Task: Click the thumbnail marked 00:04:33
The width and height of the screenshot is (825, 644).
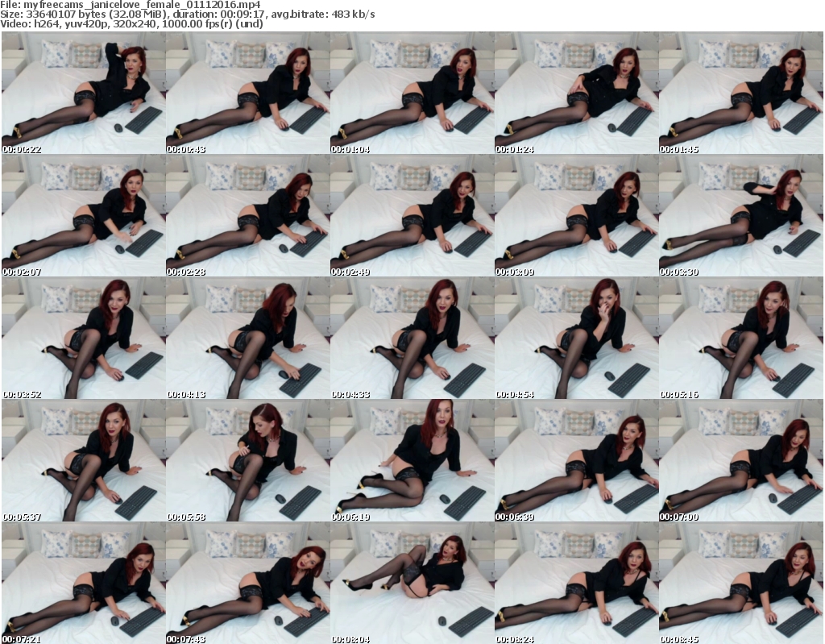Action: click(412, 339)
